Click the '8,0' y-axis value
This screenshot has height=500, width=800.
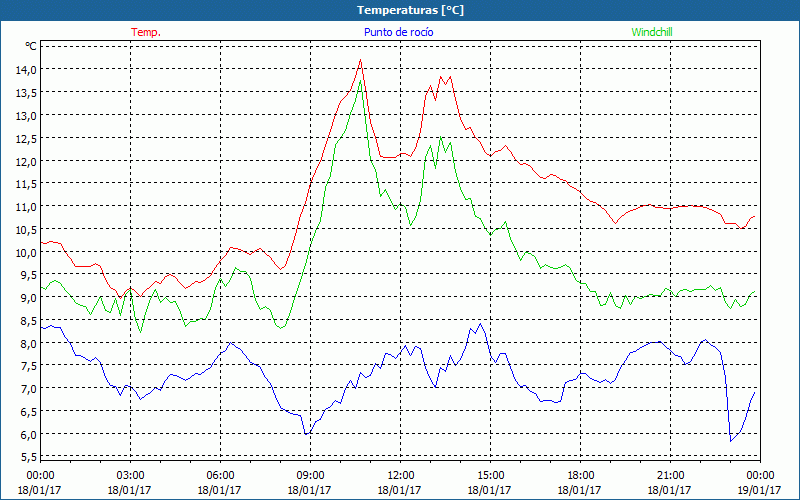(x=29, y=344)
